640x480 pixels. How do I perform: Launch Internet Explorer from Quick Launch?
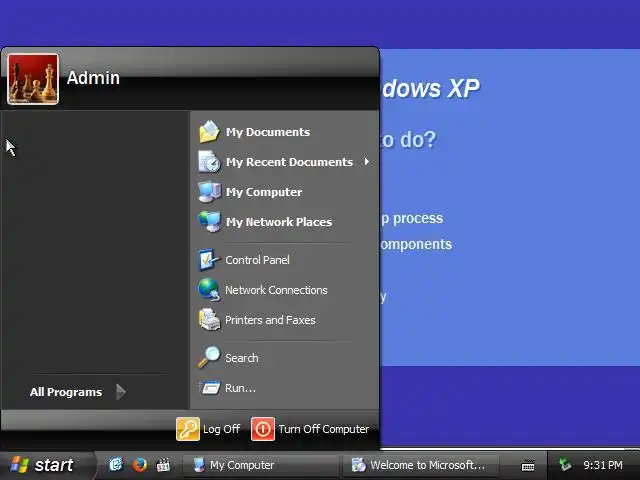(116, 464)
